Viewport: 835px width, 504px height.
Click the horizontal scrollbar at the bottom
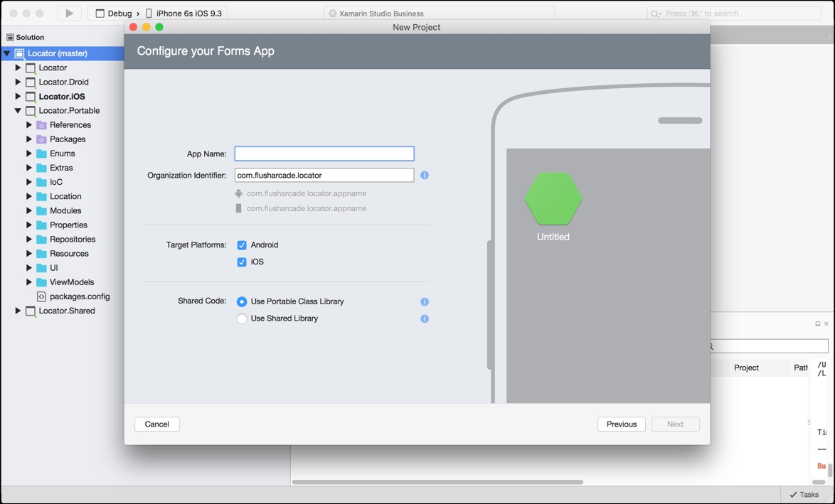437,482
